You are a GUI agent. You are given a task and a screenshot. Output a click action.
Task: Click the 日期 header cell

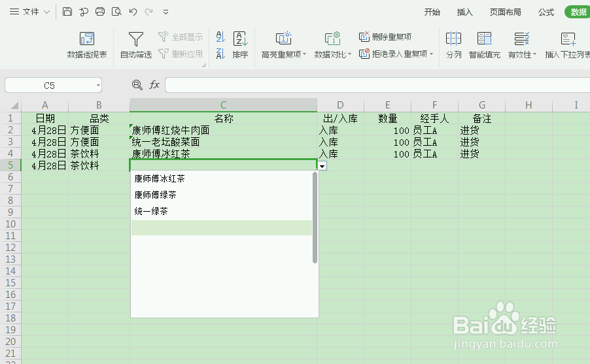point(44,118)
